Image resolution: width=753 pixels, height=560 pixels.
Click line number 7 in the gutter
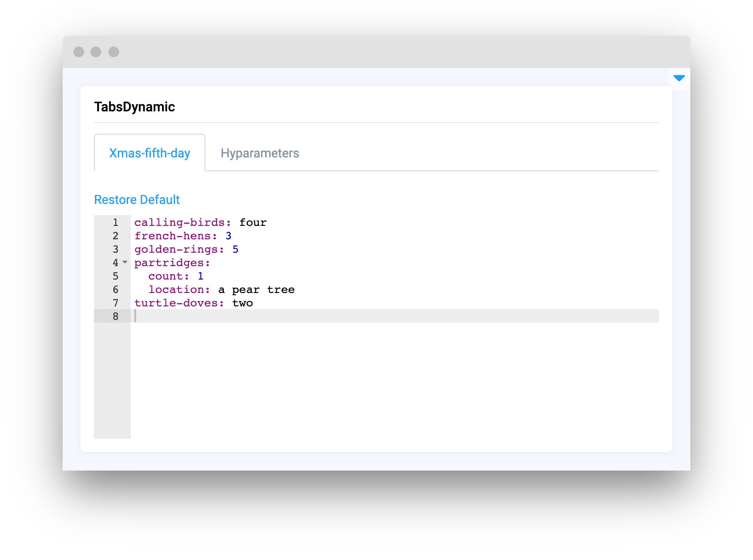pos(115,303)
